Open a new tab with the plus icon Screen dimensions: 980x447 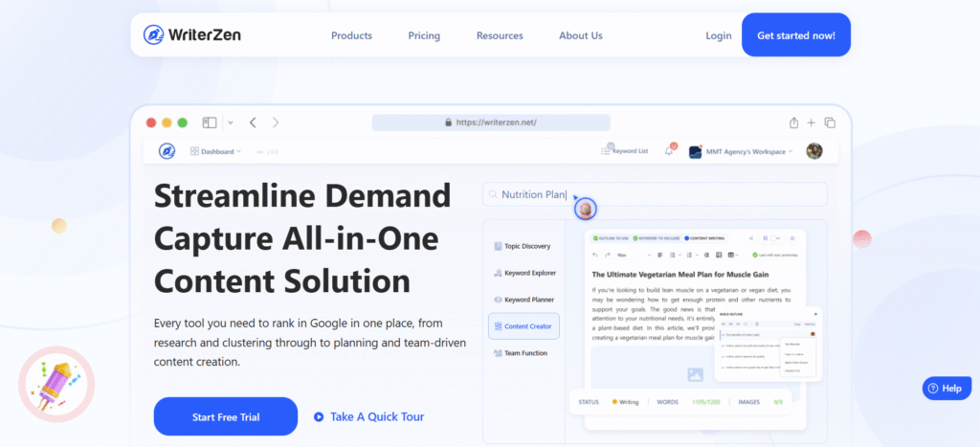(x=812, y=123)
